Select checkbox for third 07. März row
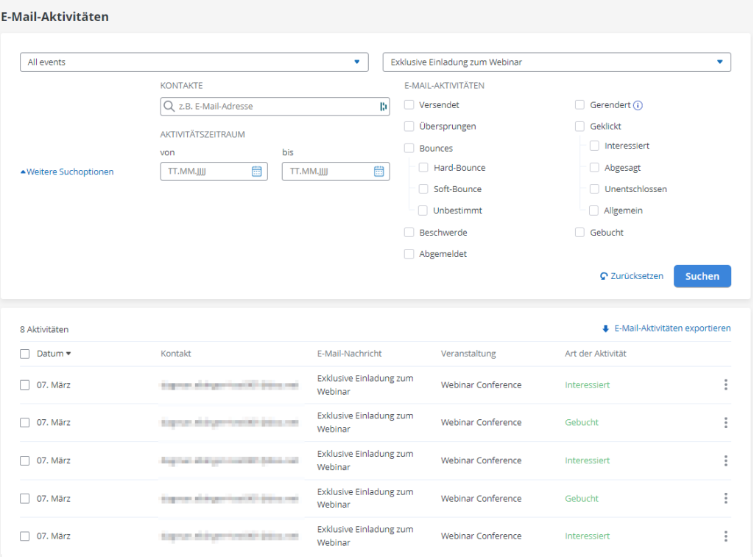This screenshot has height=559, width=753. pos(25,461)
